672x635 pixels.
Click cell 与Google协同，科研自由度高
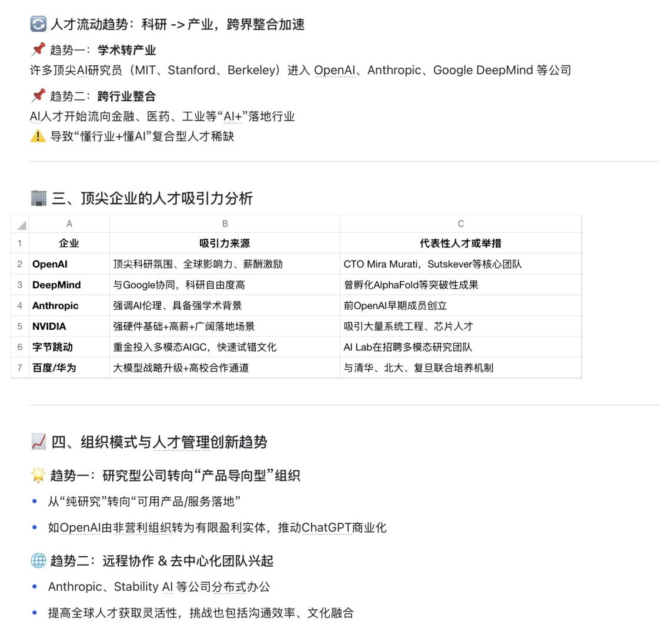(x=225, y=285)
